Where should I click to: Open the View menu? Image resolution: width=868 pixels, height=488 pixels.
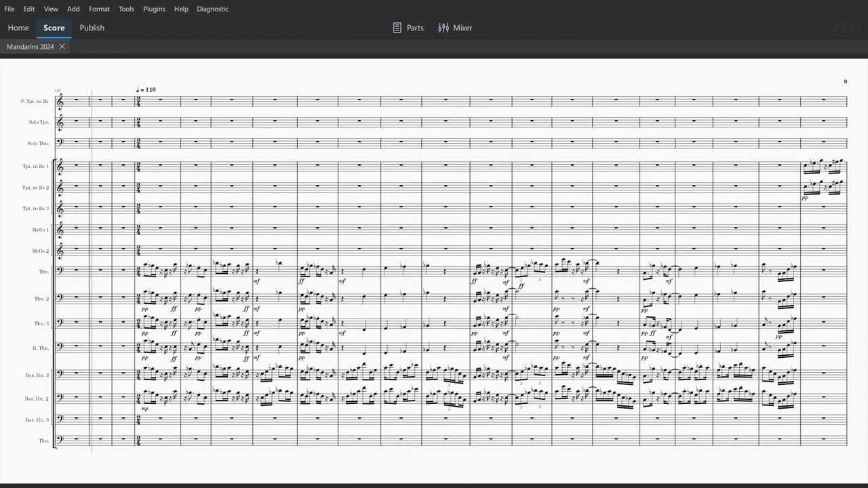pos(51,9)
